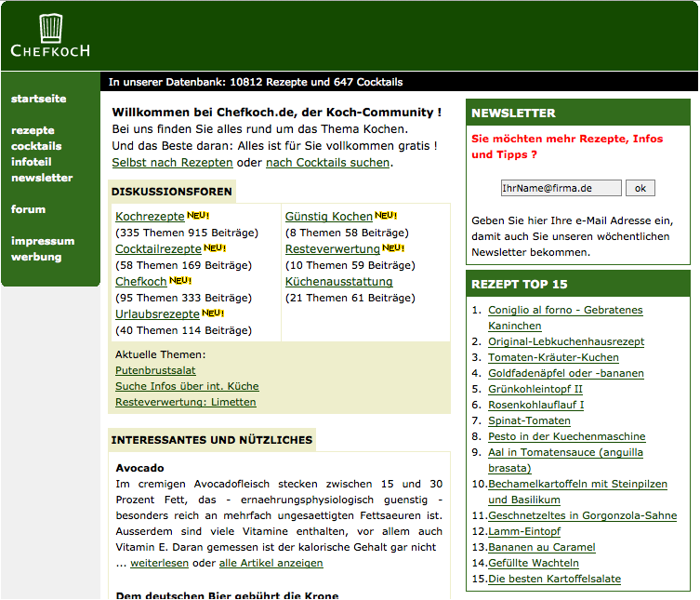Viewport: 700px width, 600px height.
Task: Open the forum sidebar link
Action: 28,209
